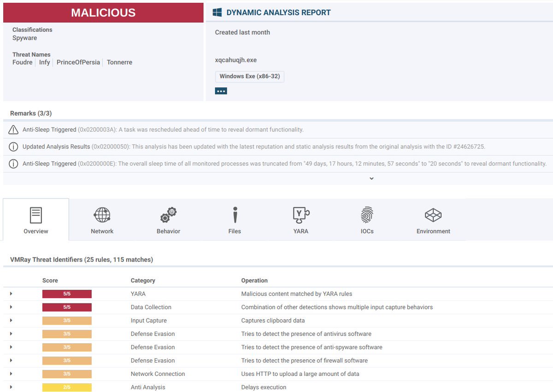Click the PrinceOfPersia threat name
Screen dimensions: 553x392
tap(78, 62)
